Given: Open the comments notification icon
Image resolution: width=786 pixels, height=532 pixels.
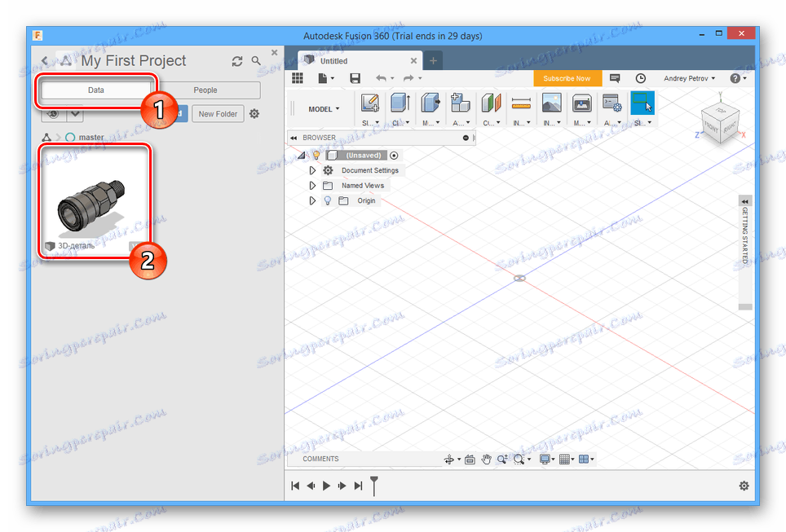Looking at the screenshot, I should (x=615, y=78).
